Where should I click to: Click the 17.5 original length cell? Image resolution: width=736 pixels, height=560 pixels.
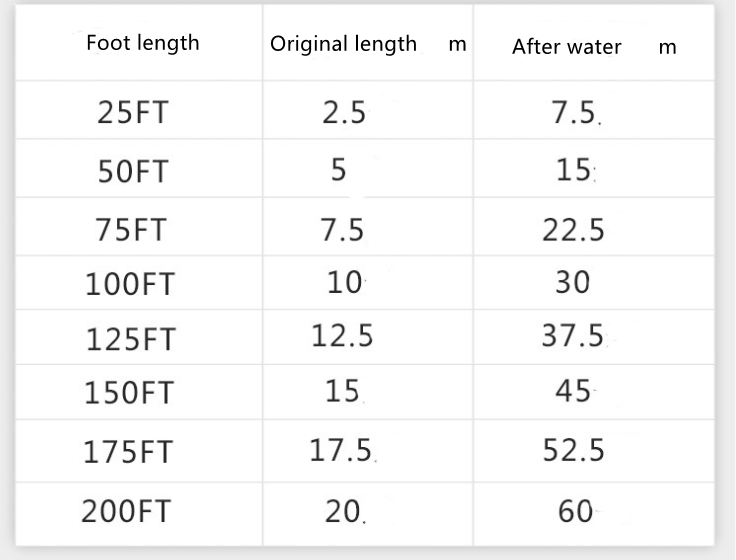(x=341, y=451)
